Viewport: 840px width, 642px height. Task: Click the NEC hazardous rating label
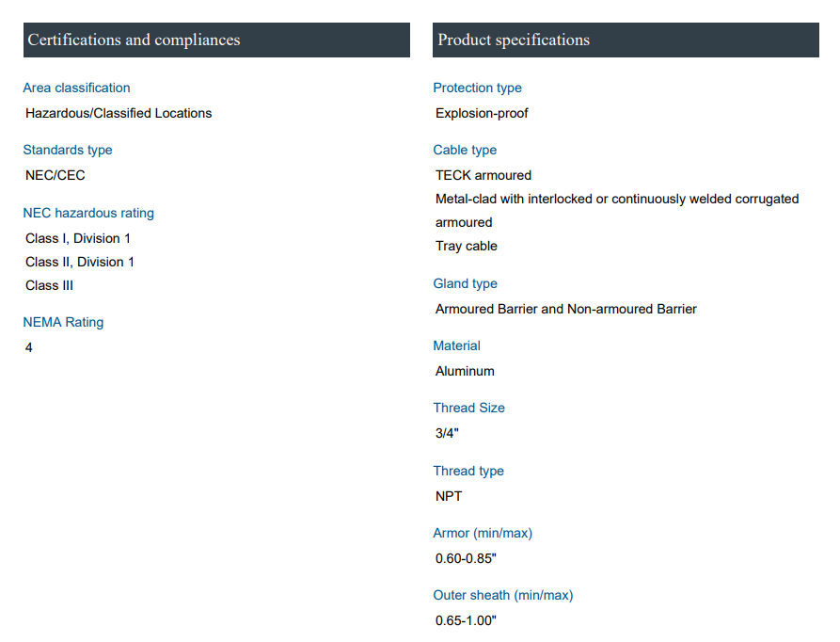pos(88,213)
